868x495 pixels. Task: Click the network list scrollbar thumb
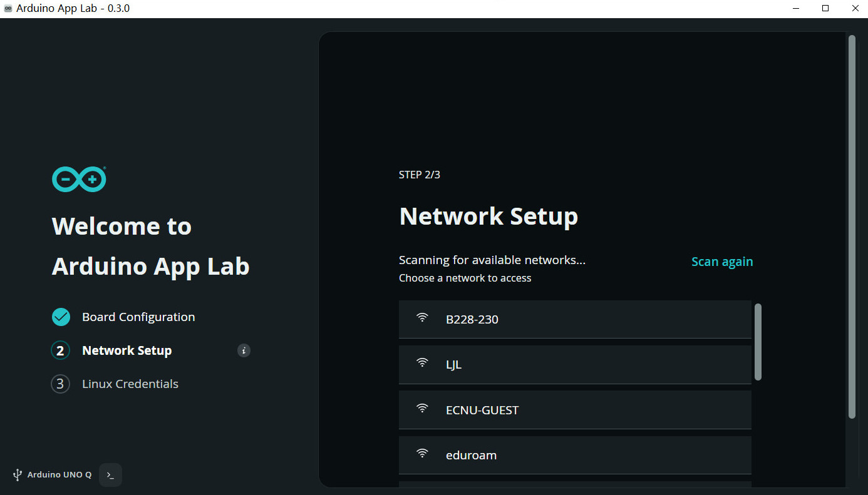coord(758,342)
